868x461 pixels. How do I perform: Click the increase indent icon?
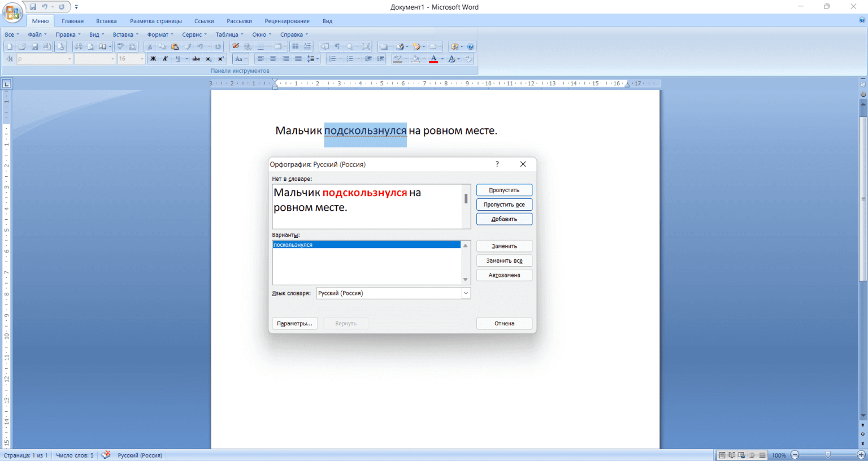coord(380,59)
